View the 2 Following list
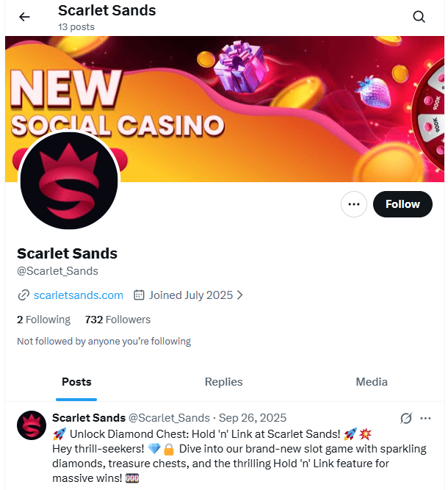The height and width of the screenshot is (490, 448). (43, 320)
